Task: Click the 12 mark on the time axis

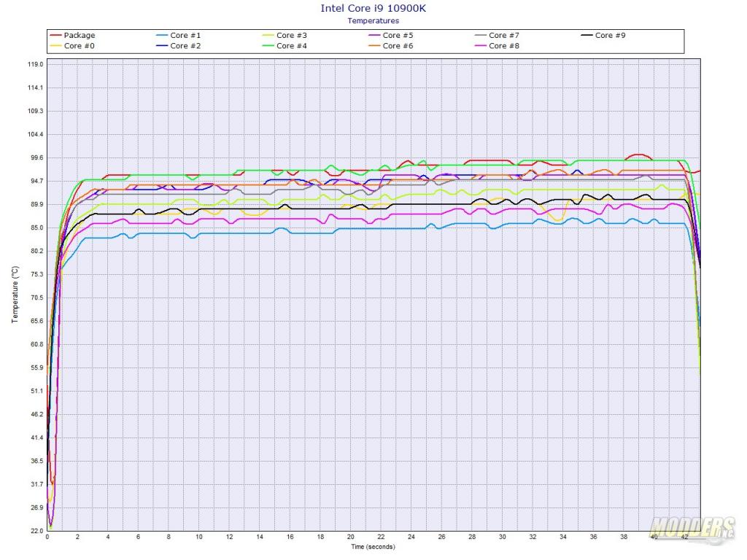Action: [x=229, y=537]
